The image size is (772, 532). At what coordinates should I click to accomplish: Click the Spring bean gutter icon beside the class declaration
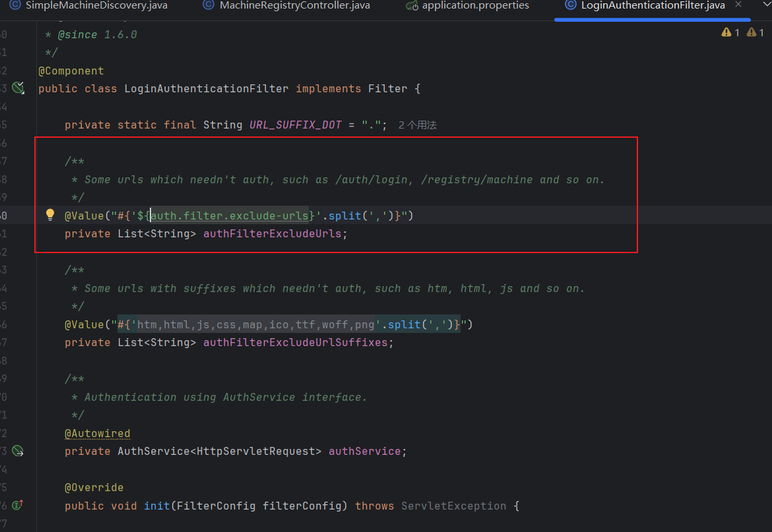pos(18,88)
